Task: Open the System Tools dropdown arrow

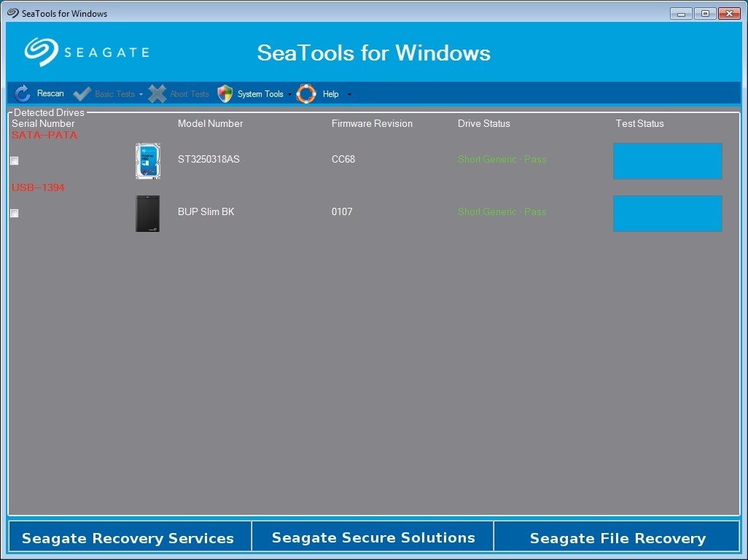Action: pos(291,93)
